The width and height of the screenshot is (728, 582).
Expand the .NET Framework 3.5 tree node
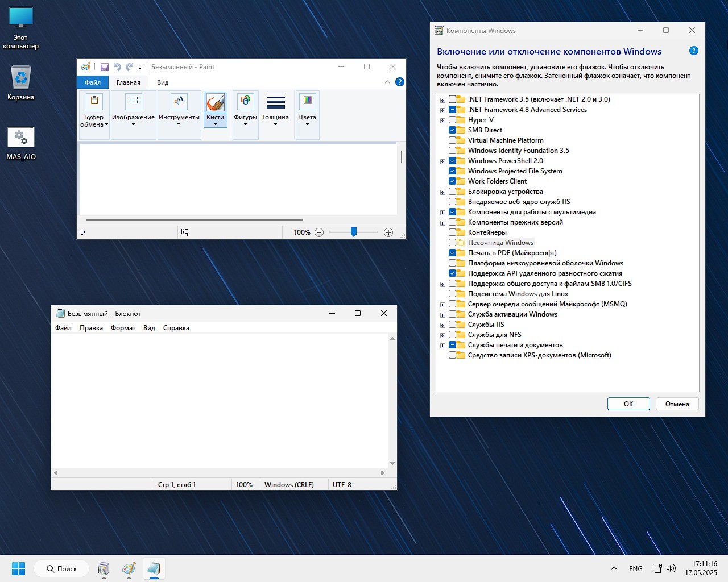442,100
